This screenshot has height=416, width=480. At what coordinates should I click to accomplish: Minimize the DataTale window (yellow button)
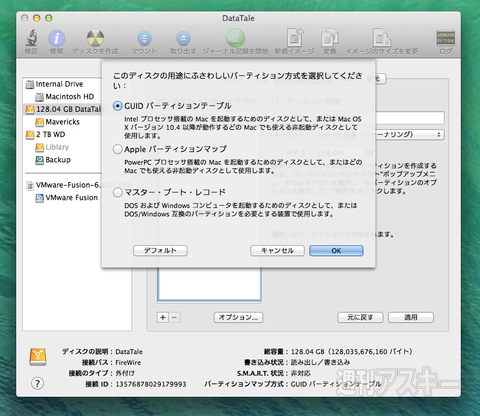pyautogui.click(x=37, y=18)
